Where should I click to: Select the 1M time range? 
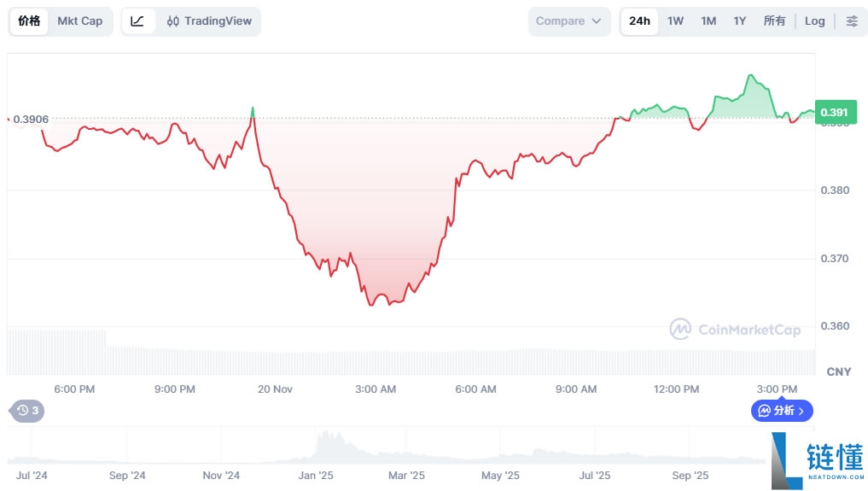tap(708, 21)
